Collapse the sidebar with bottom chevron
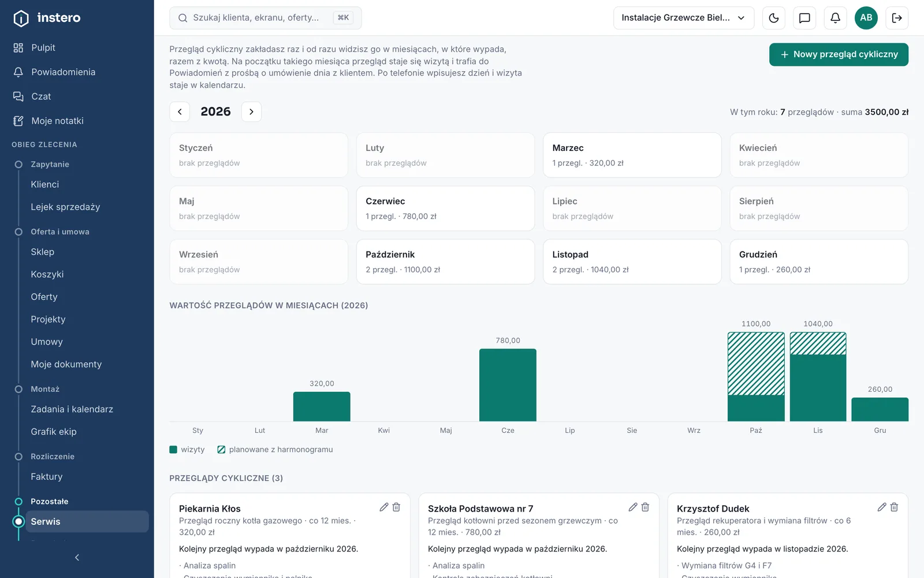 [x=77, y=557]
